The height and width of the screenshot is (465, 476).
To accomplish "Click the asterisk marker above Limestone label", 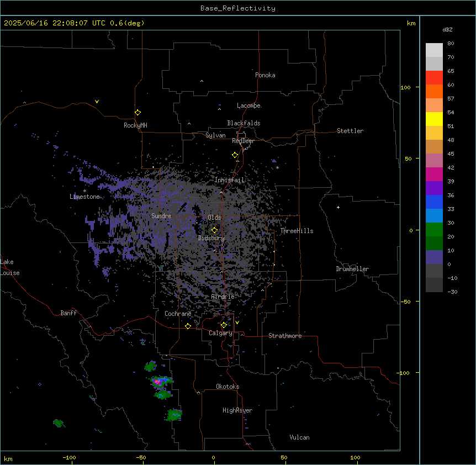I will (x=84, y=191).
